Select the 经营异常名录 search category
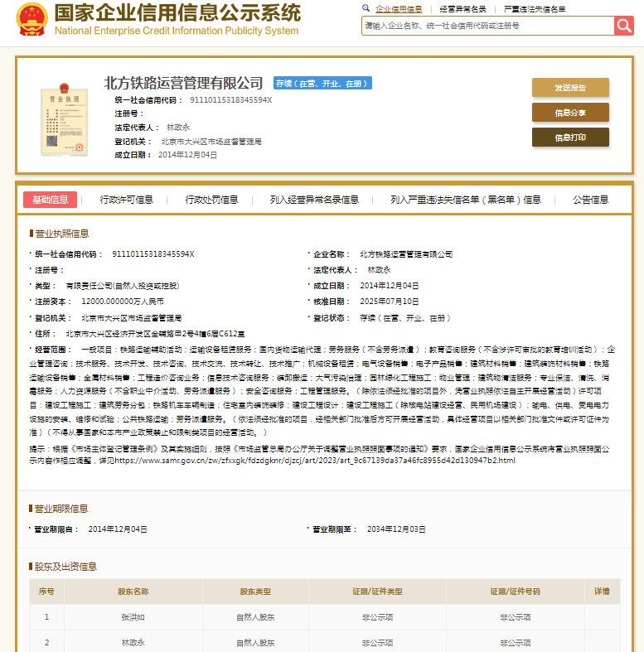Screen dimensions: 644x652 coord(462,9)
